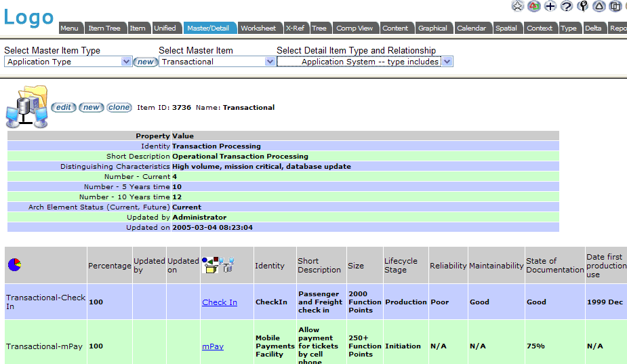
Task: Click the red-green triangles icon
Action: [x=534, y=6]
